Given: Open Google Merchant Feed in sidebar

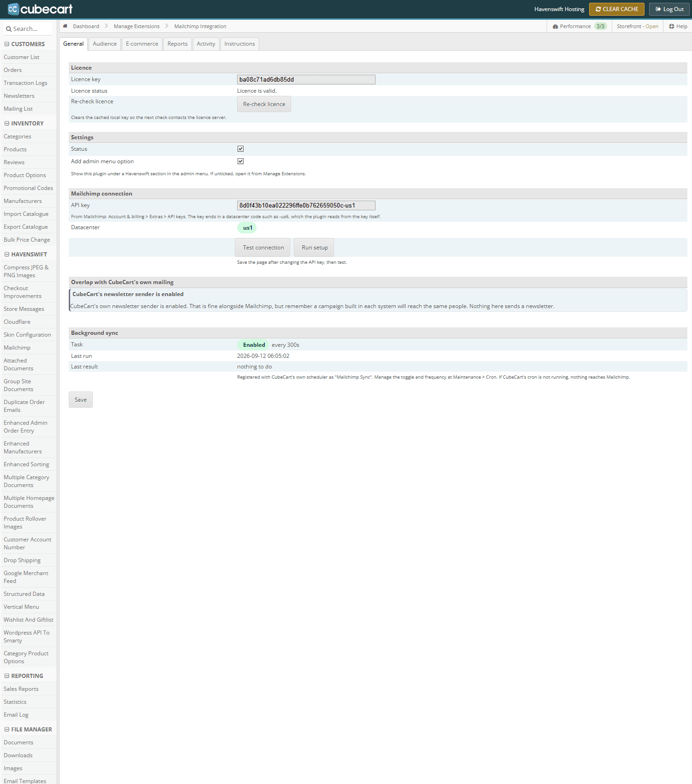Looking at the screenshot, I should coord(26,577).
